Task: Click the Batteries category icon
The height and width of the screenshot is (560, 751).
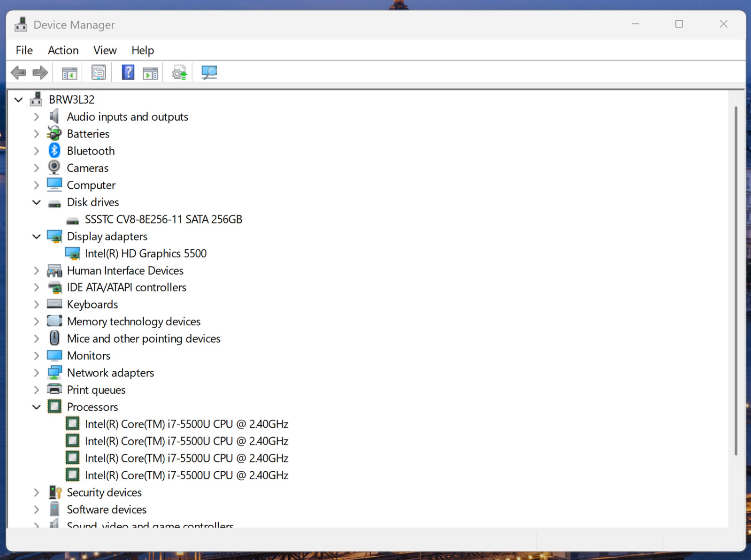Action: (54, 134)
